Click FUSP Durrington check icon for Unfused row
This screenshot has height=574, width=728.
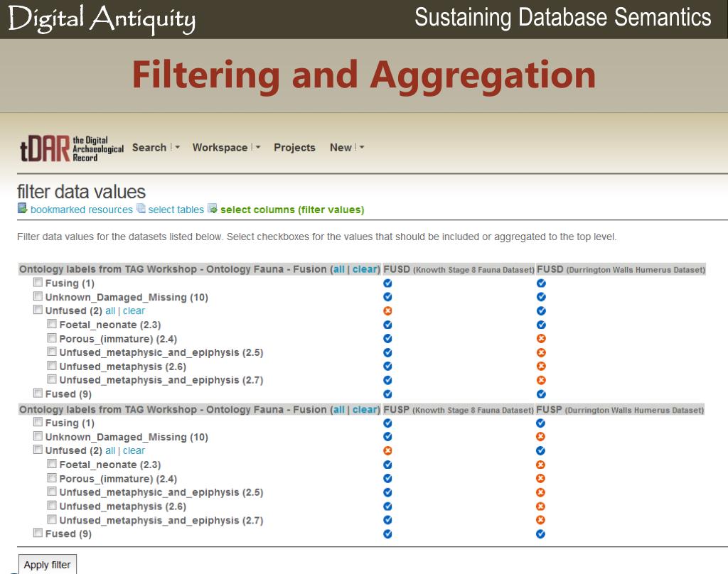pyautogui.click(x=540, y=450)
